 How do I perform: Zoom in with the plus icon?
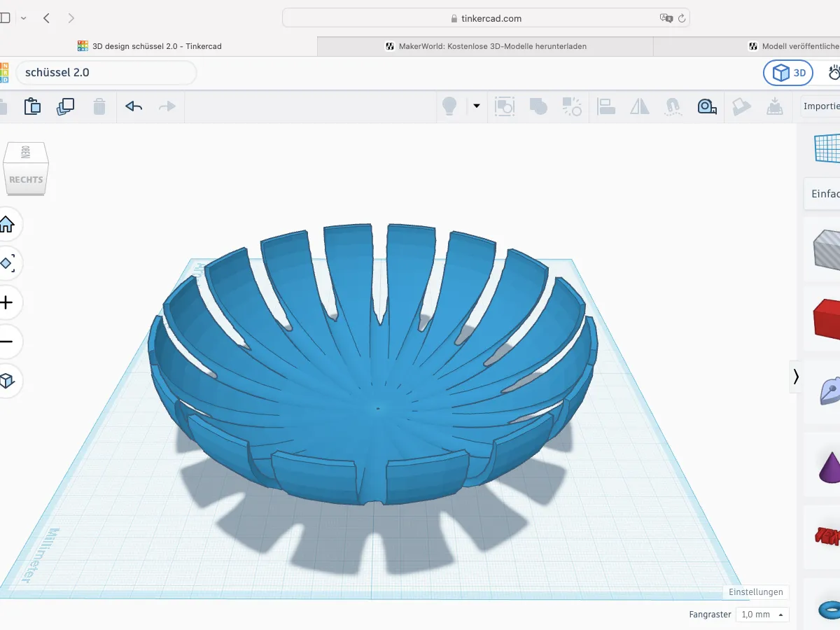pos(7,302)
